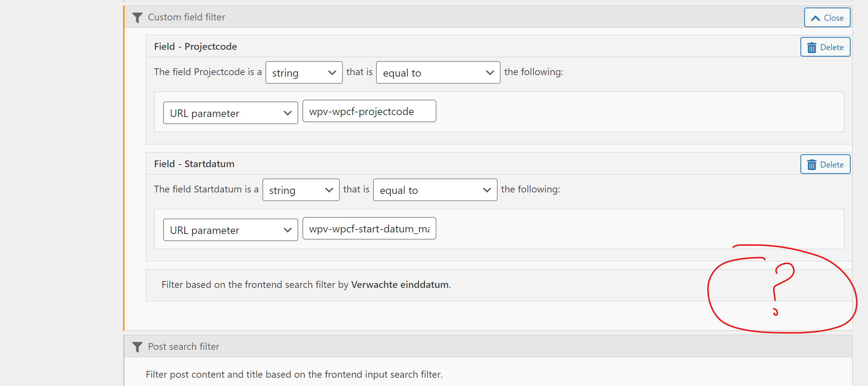Click the Post search filter funnel icon
The width and height of the screenshot is (868, 386).
(137, 347)
